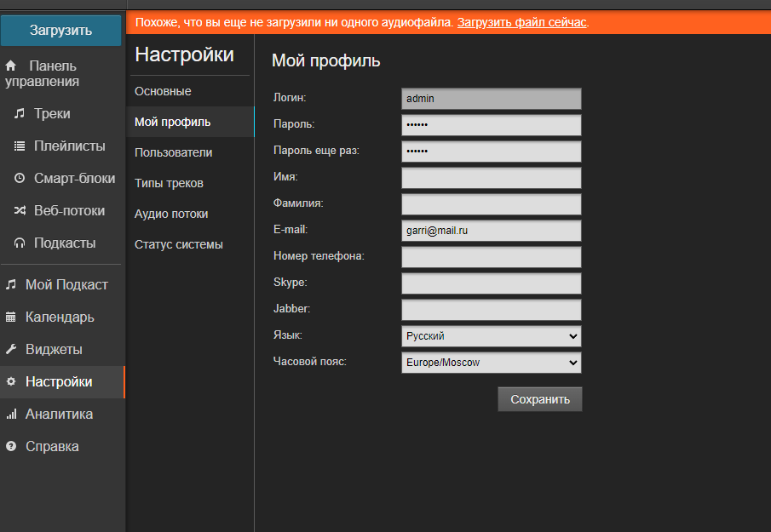Image resolution: width=771 pixels, height=532 pixels.
Task: Go to the Плейлисты label
Action: pos(69,146)
